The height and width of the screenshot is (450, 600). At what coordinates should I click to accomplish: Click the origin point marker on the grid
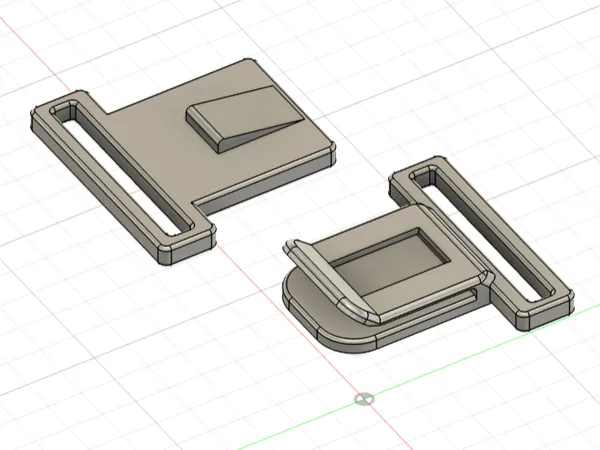click(364, 399)
